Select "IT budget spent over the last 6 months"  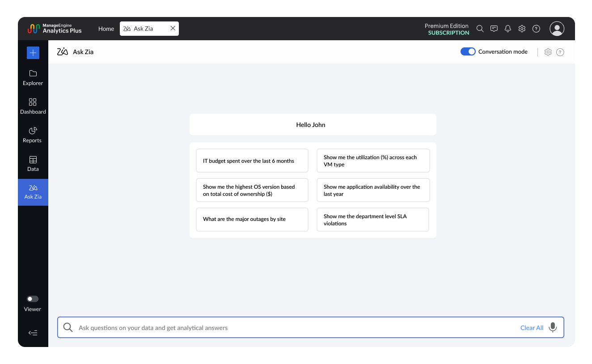coord(252,161)
